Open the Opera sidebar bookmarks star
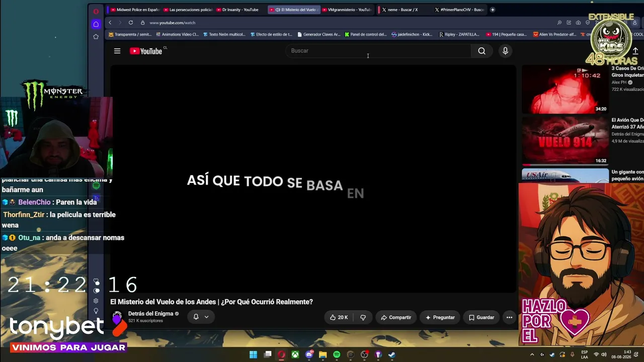This screenshot has height=362, width=644. click(96, 37)
